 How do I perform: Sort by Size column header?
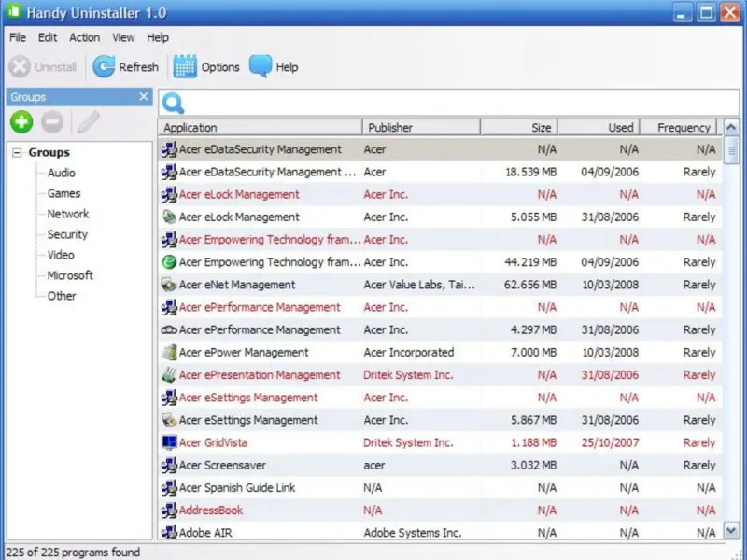519,127
